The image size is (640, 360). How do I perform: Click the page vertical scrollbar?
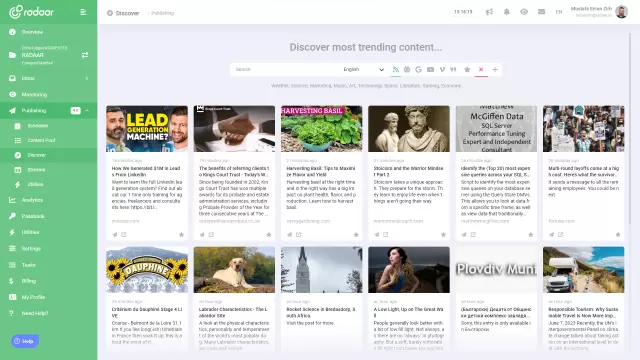(630, 129)
